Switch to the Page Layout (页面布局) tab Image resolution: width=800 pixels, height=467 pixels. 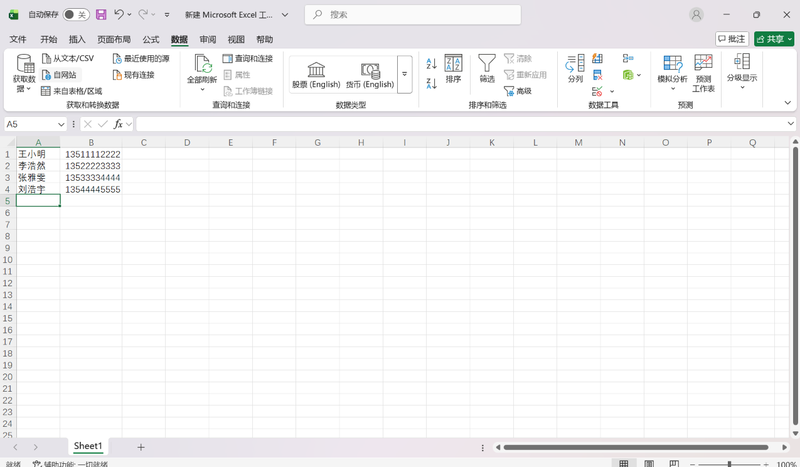pos(114,39)
